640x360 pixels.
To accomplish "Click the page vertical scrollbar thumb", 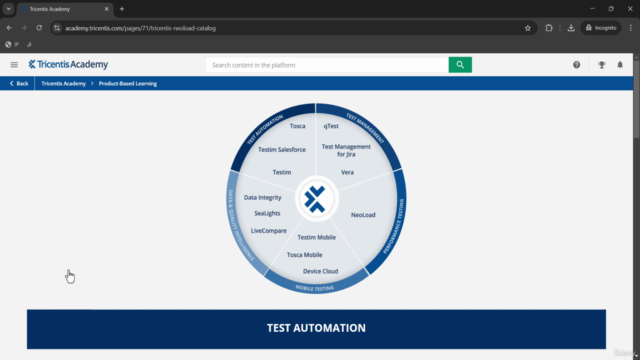I will (x=636, y=100).
